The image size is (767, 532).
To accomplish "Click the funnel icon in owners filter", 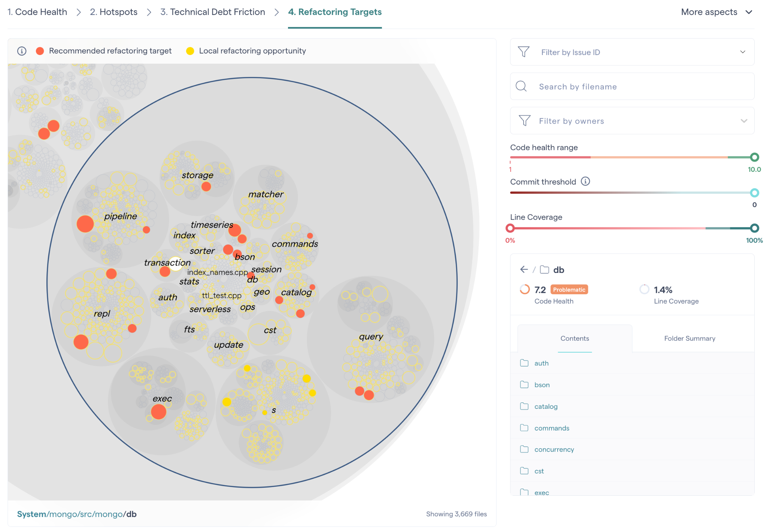I will tap(524, 121).
